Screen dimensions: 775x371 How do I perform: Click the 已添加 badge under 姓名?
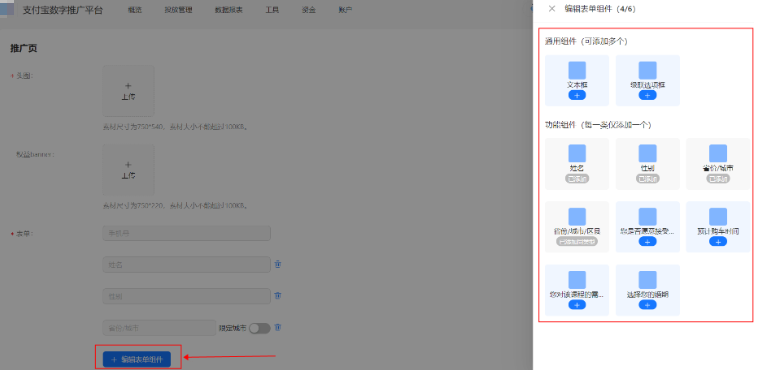(577, 178)
